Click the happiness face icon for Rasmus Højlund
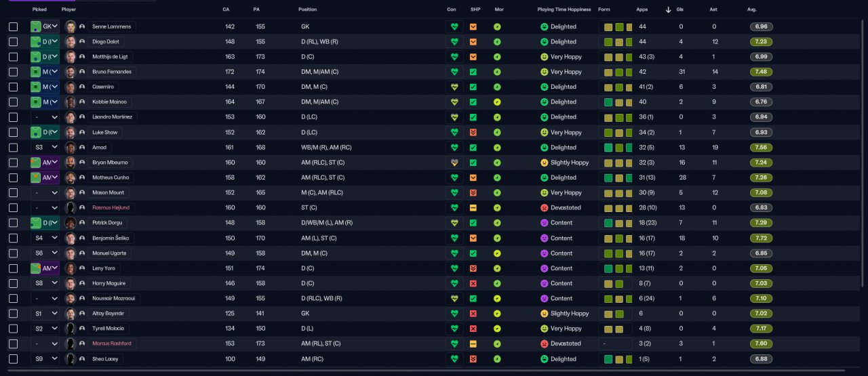868x376 pixels. [x=544, y=208]
